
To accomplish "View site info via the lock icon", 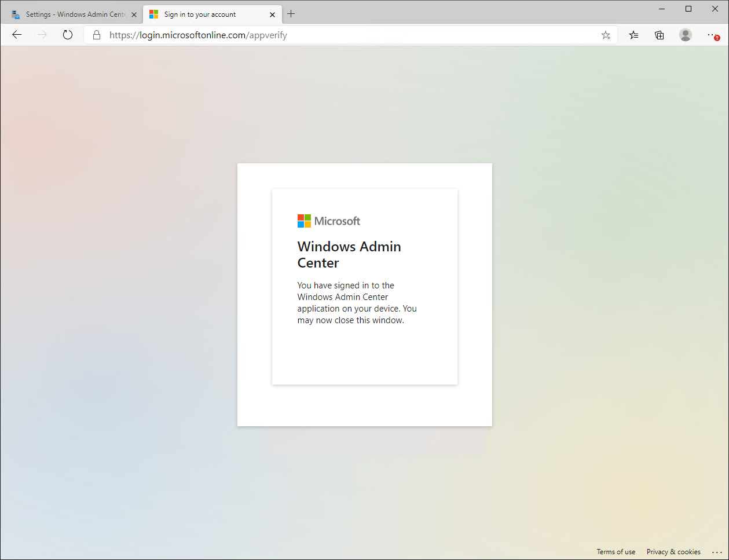I will click(97, 35).
